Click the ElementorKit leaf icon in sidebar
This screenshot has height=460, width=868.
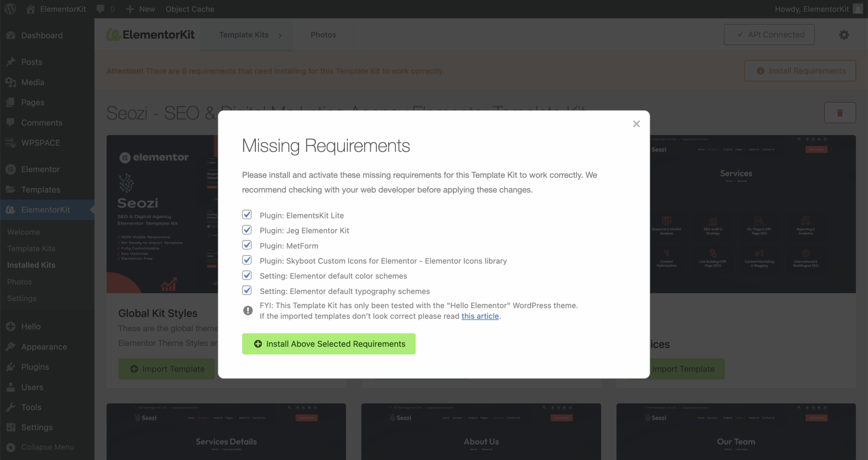[11, 210]
